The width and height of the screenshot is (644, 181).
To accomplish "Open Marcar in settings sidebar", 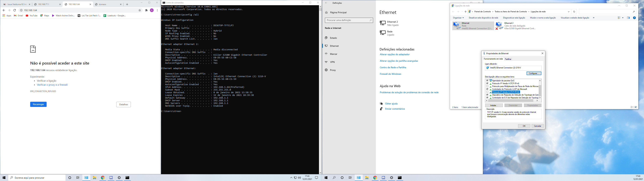I will pyautogui.click(x=334, y=54).
